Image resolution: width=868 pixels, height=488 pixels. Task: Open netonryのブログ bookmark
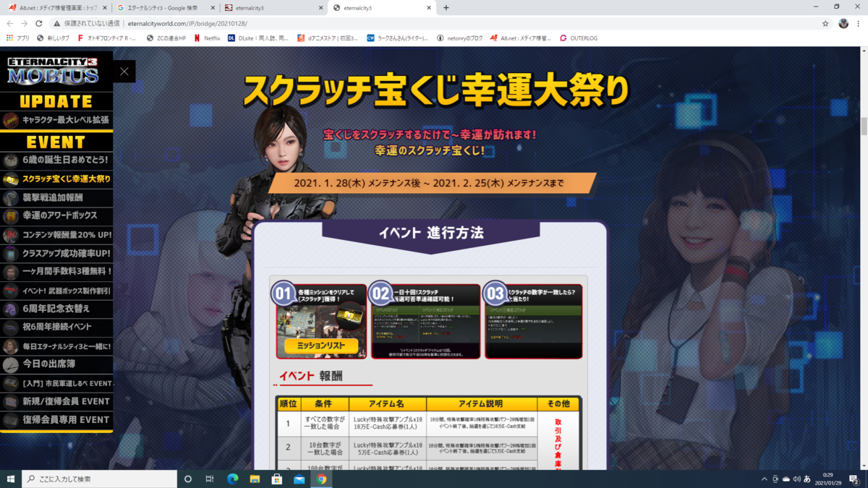460,38
